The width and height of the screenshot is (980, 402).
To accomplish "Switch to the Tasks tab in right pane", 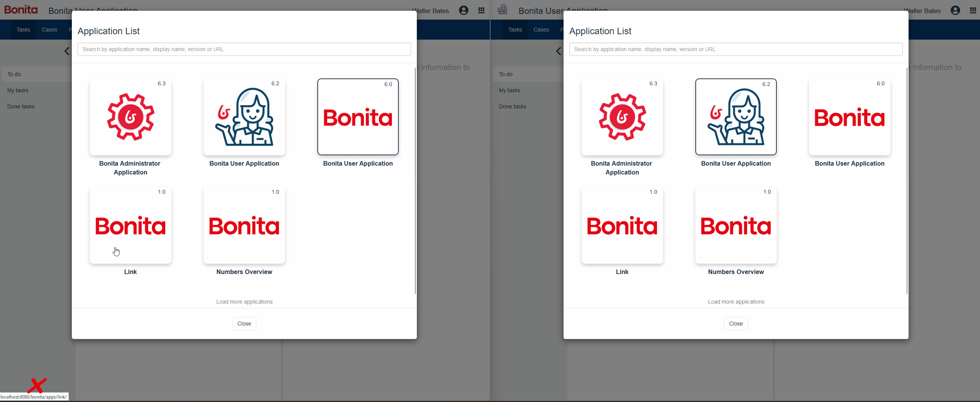I will tap(515, 30).
